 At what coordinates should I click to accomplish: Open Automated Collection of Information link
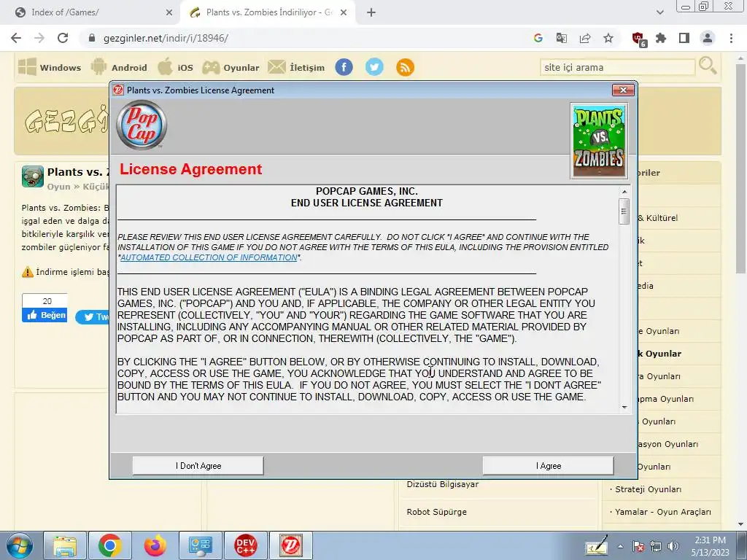click(x=209, y=257)
